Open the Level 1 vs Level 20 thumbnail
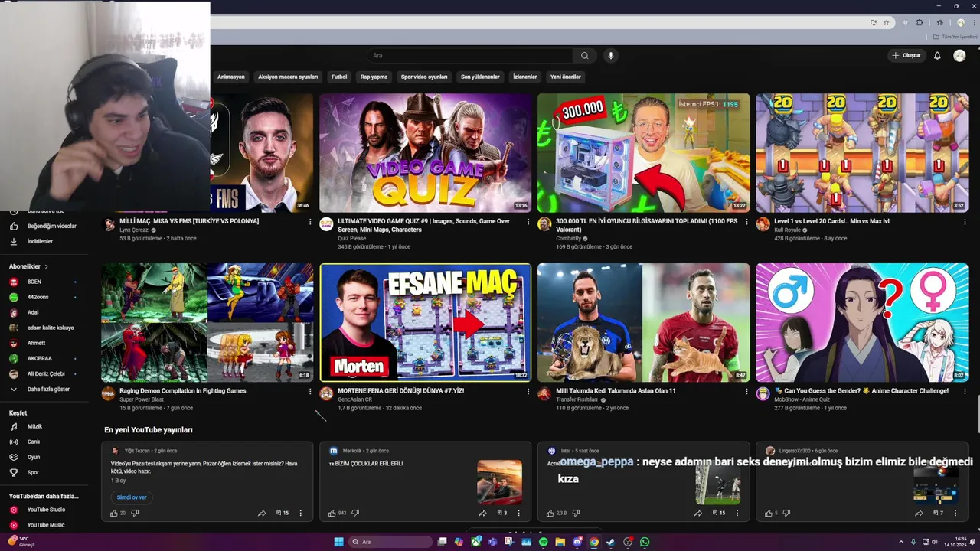Image resolution: width=980 pixels, height=551 pixels. 862,153
